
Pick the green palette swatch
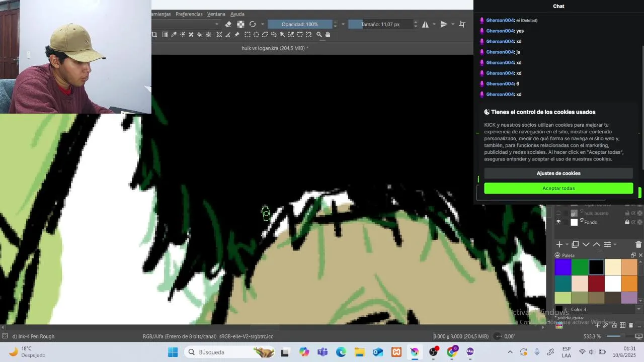pos(580,267)
